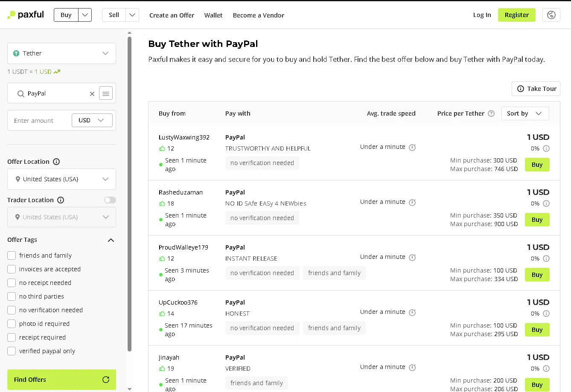Check the friends and family tag
Image resolution: width=571 pixels, height=392 pixels.
pyautogui.click(x=12, y=256)
